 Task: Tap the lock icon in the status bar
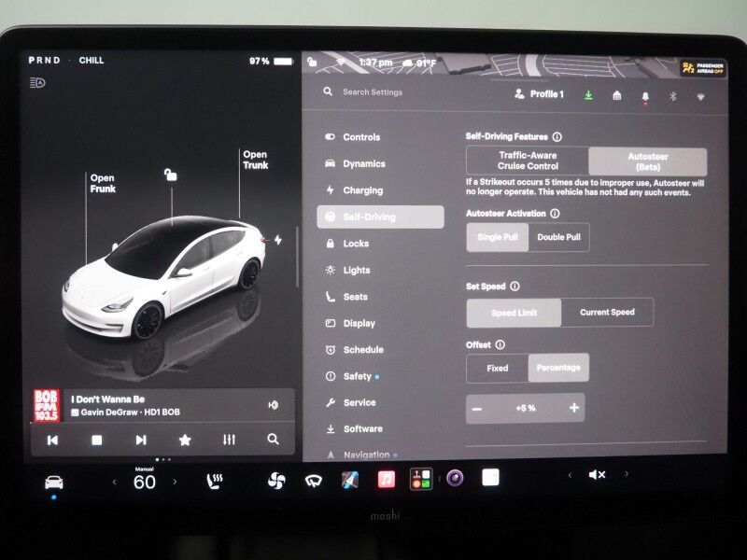[x=312, y=62]
